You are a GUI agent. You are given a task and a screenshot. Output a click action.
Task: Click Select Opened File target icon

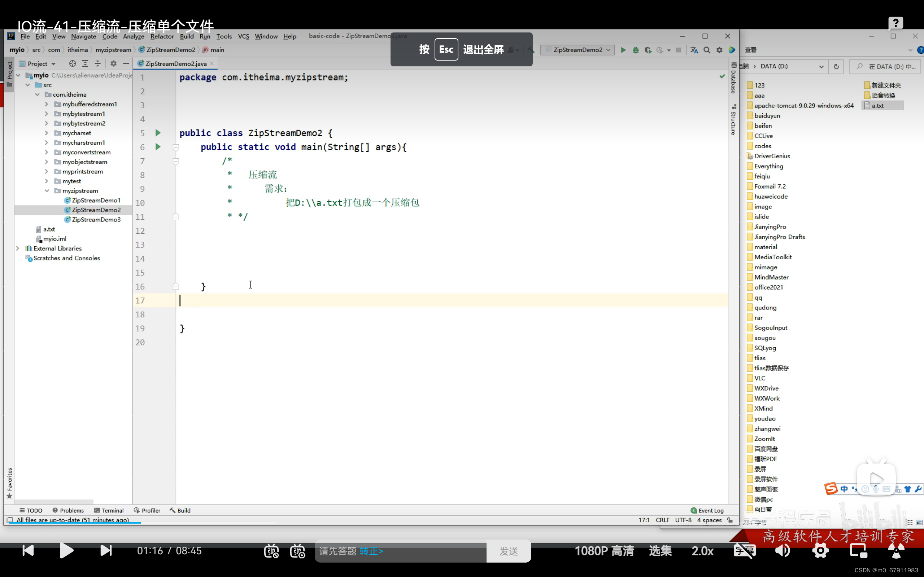point(73,64)
